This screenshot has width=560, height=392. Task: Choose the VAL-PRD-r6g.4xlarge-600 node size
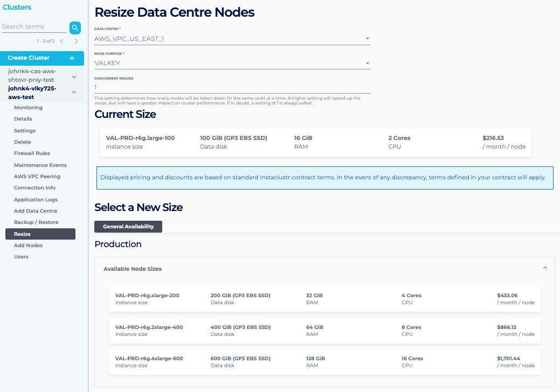tap(324, 362)
